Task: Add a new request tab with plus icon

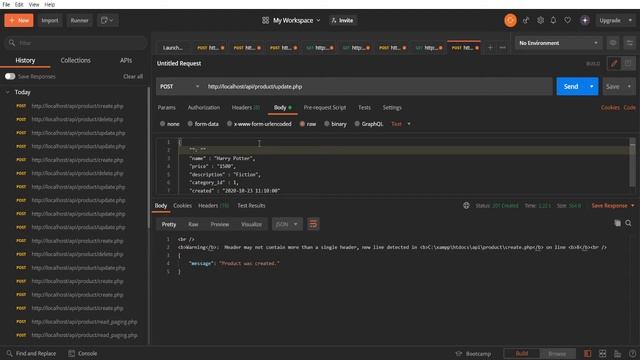Action: (x=490, y=48)
